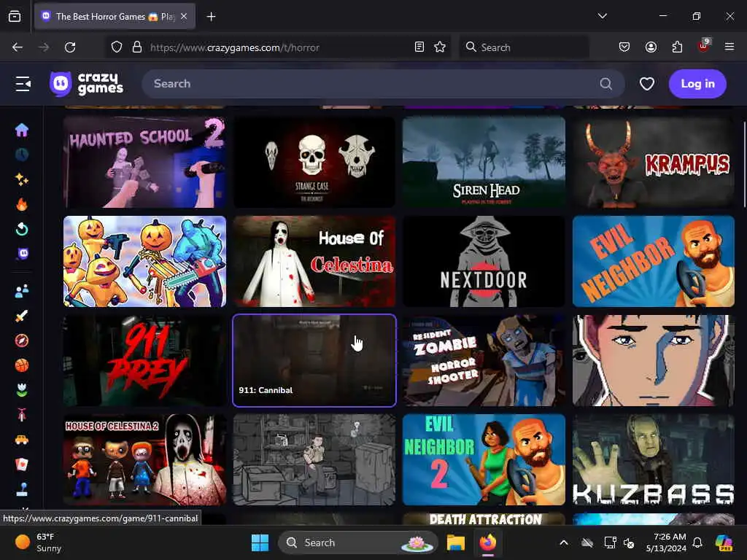This screenshot has width=747, height=560.
Task: Open Action sword icon in sidebar
Action: point(21,316)
